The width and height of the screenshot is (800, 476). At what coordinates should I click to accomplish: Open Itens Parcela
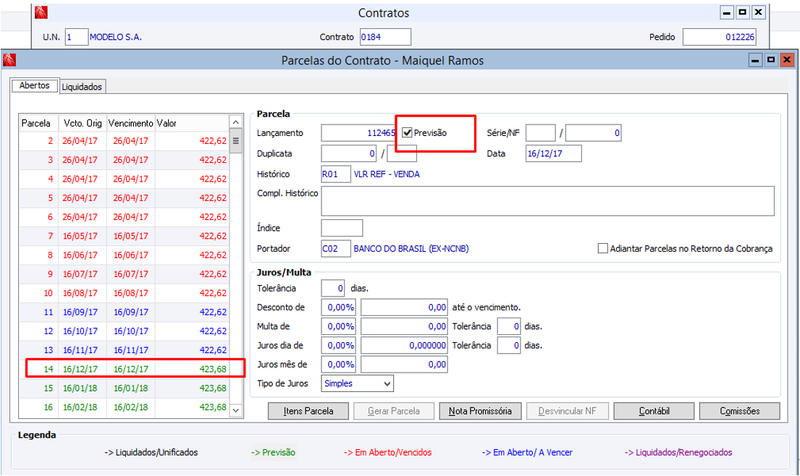[308, 411]
